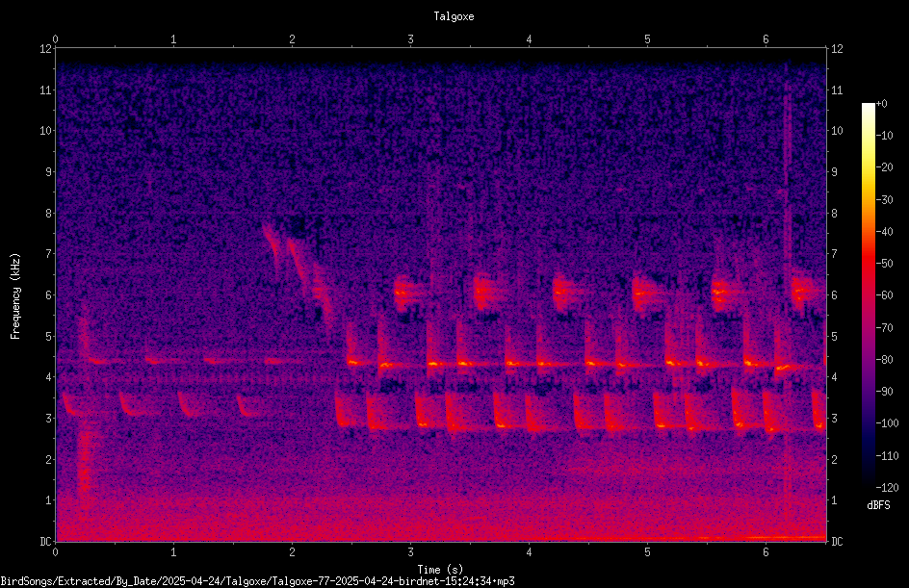The image size is (909, 588).
Task: Select the 1 second mark on the bottom axis
Action: [x=173, y=552]
